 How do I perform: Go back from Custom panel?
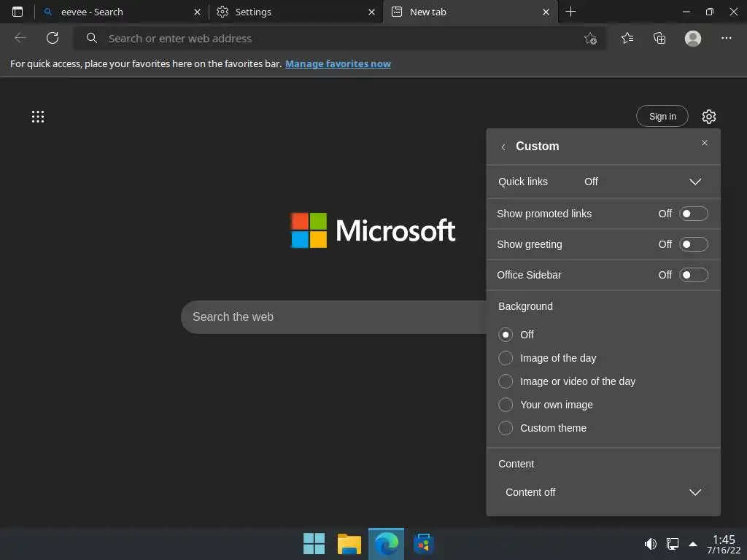tap(503, 147)
